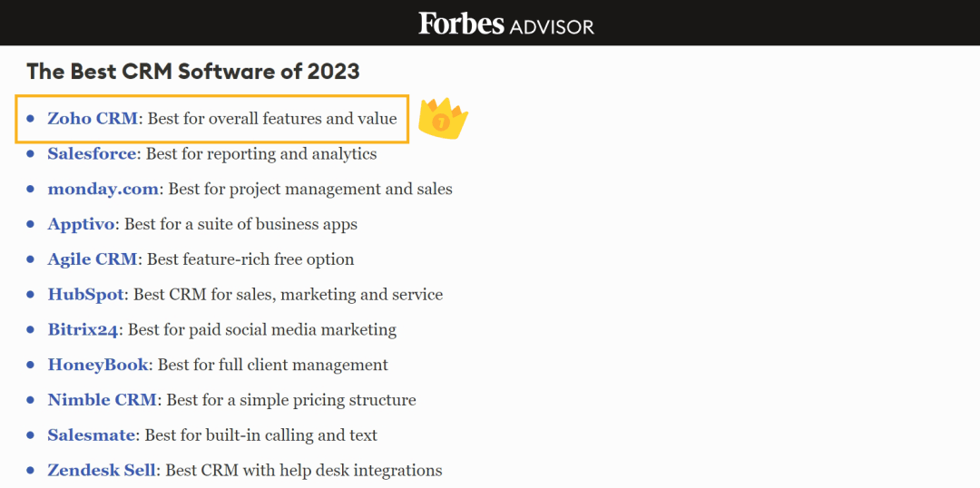
Task: Follow the HoneyBook link
Action: tap(98, 365)
